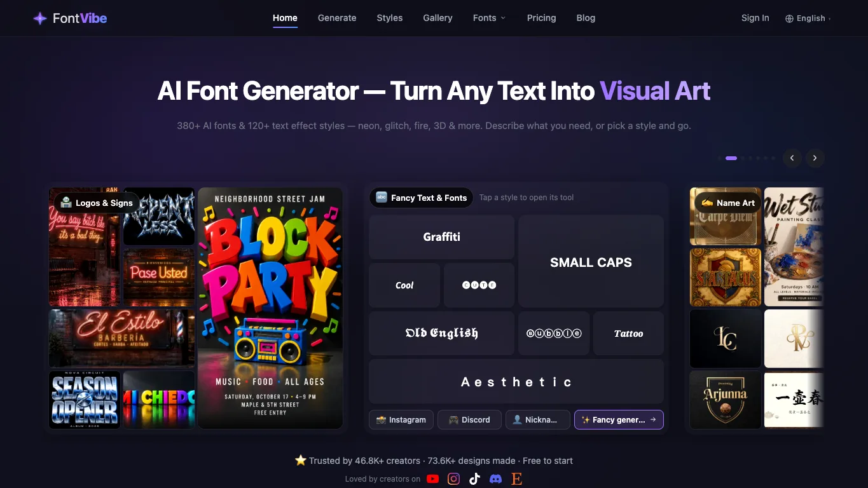Open the Pase Usted neon sign thumbnail

tap(159, 277)
